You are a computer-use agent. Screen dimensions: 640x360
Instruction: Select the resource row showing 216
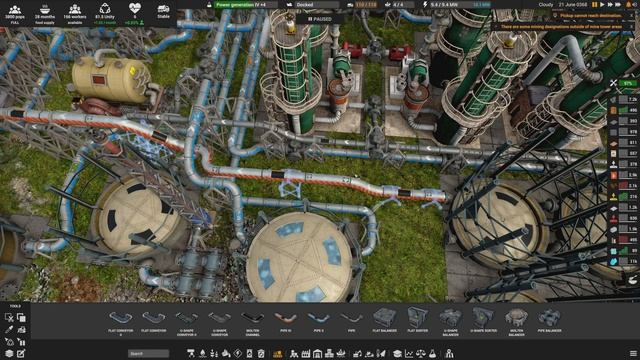click(624, 197)
